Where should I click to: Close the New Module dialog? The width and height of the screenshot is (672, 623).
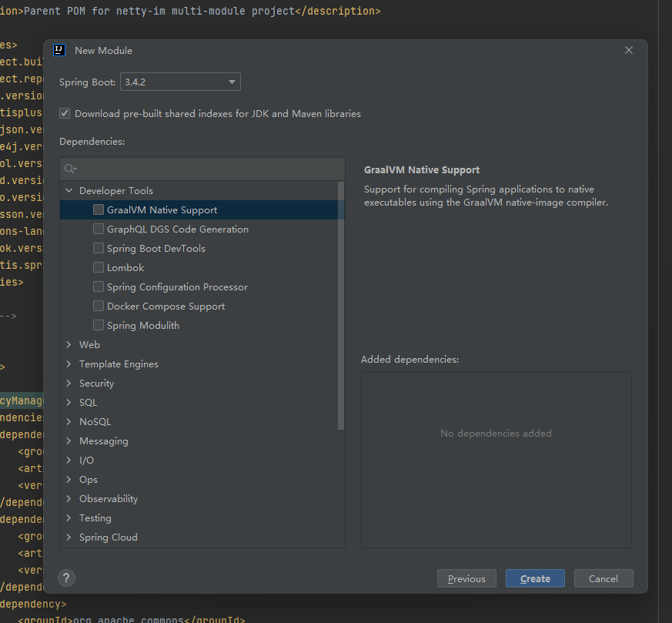click(629, 50)
